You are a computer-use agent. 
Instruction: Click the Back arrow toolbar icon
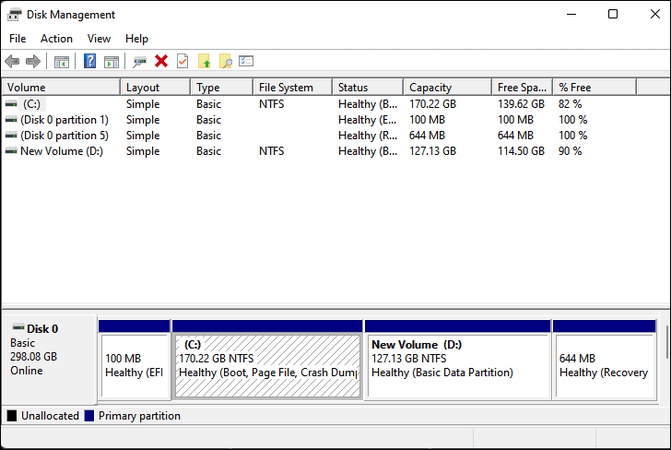pos(12,61)
